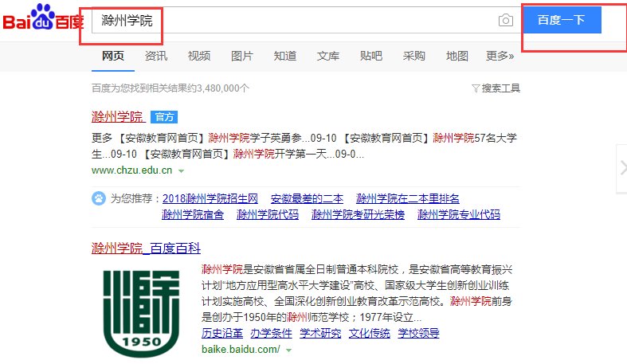Select the 网页 tab
627x364 pixels.
[x=113, y=56]
